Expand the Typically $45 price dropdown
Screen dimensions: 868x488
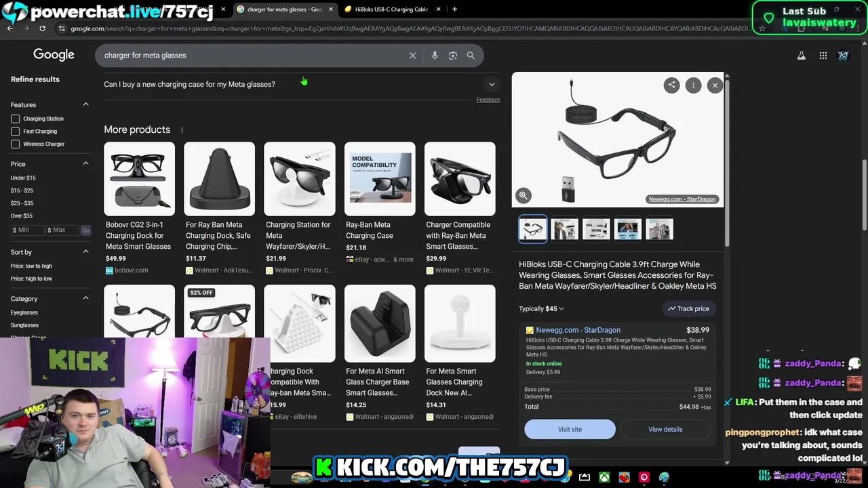point(541,308)
